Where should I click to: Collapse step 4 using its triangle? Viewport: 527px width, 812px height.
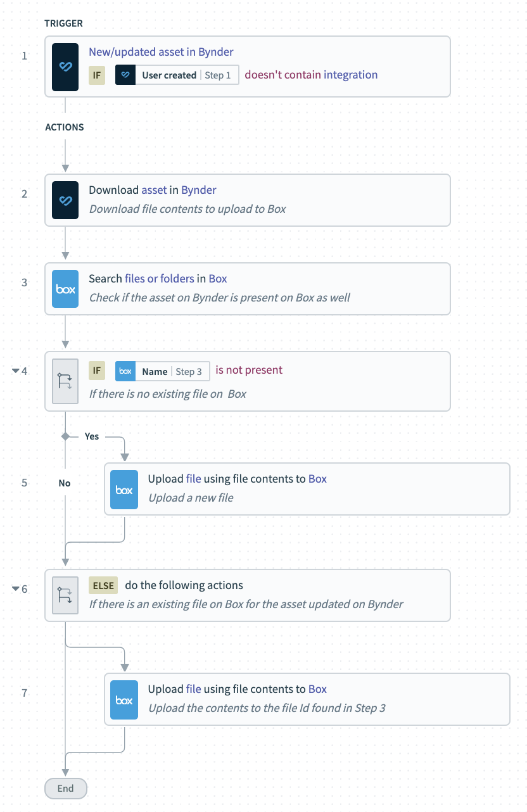point(16,371)
